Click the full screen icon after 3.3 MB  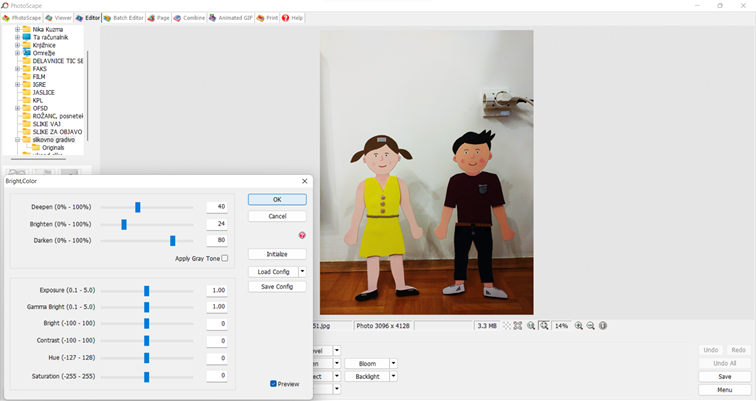(518, 326)
